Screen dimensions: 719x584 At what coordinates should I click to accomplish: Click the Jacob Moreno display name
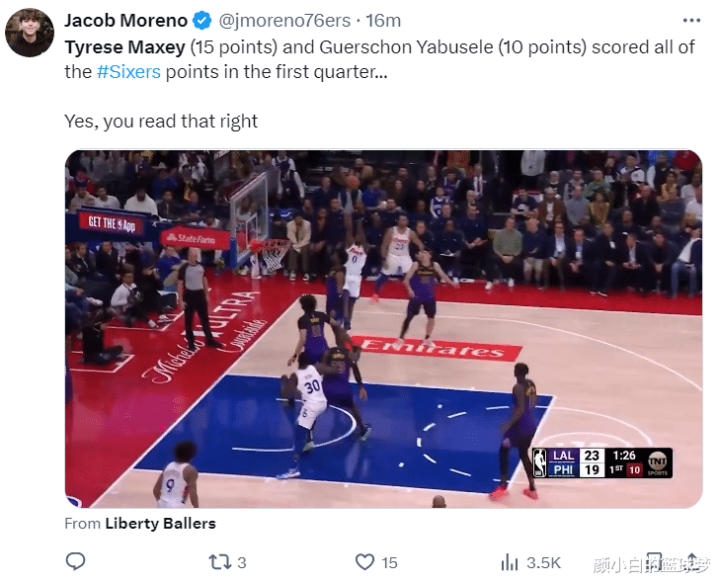[x=126, y=21]
